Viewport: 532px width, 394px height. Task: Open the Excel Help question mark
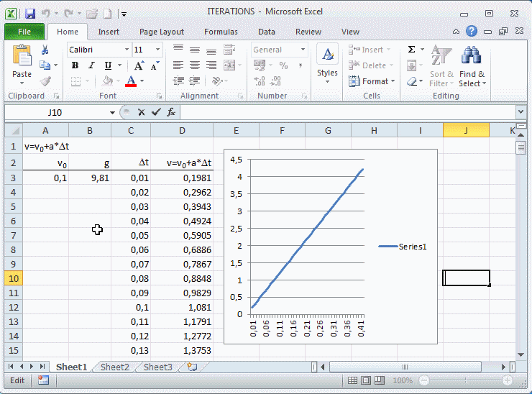click(472, 32)
